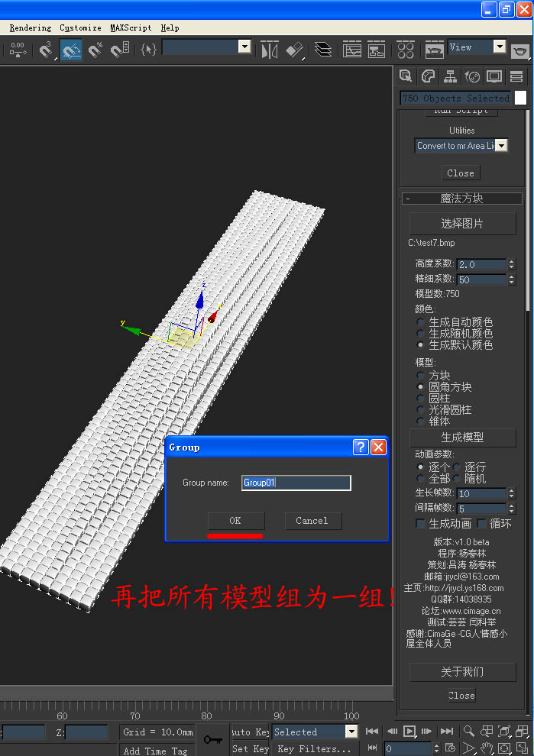Step to the next frame
This screenshot has width=534, height=756.
[427, 731]
